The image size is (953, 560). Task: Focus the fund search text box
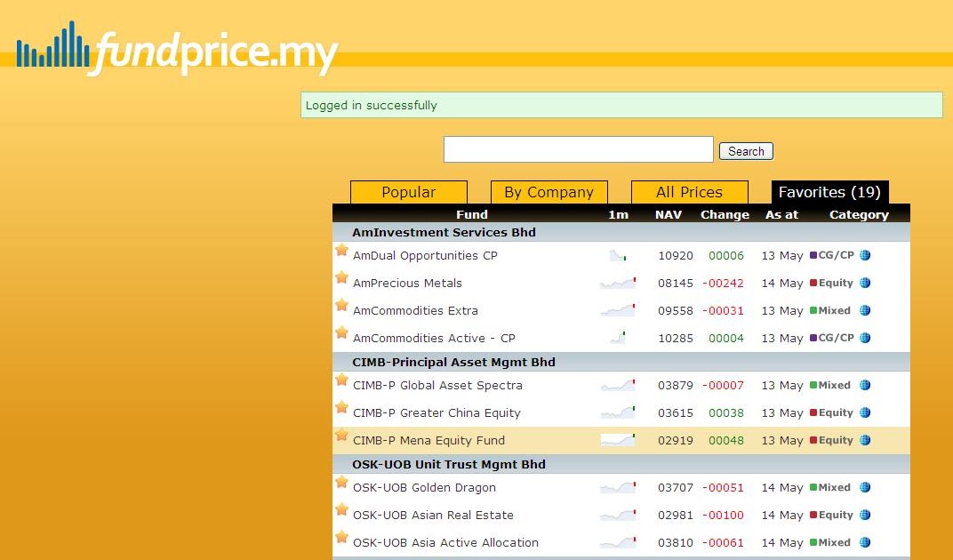[x=578, y=149]
